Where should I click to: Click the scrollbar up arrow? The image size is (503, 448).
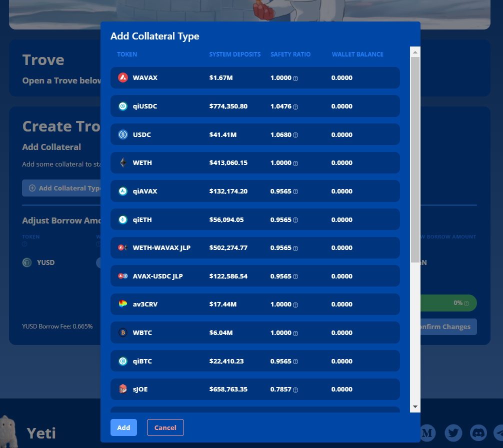[x=415, y=52]
